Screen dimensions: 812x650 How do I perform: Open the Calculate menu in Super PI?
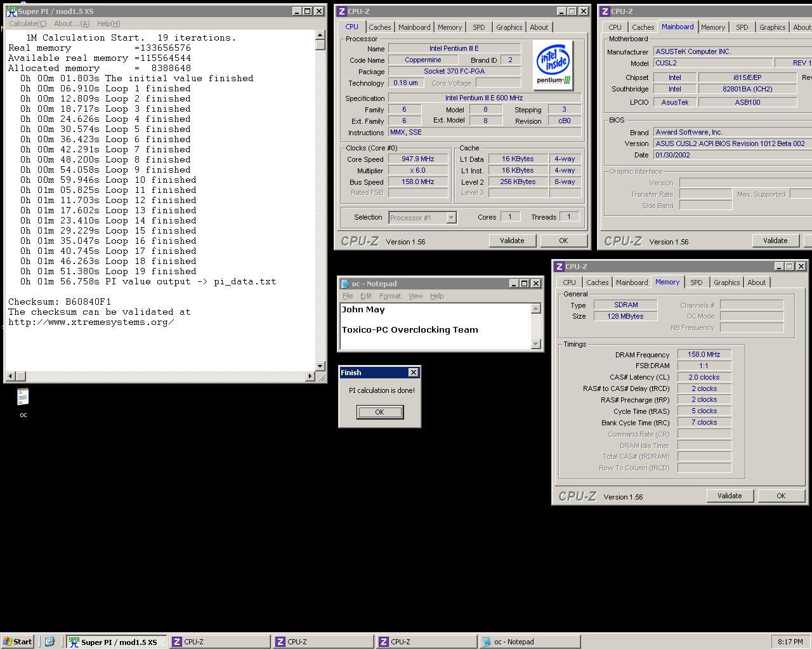coord(27,23)
